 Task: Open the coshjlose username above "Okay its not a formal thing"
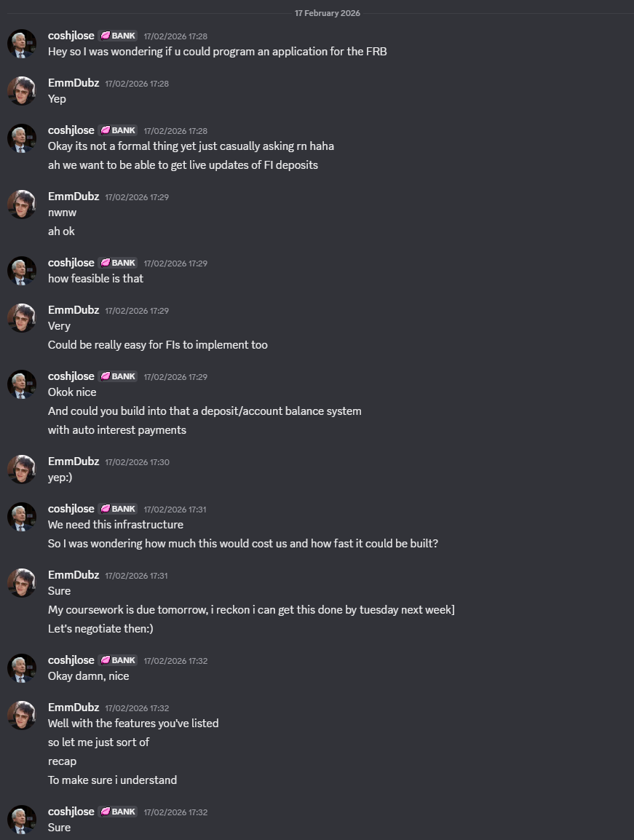pos(71,130)
